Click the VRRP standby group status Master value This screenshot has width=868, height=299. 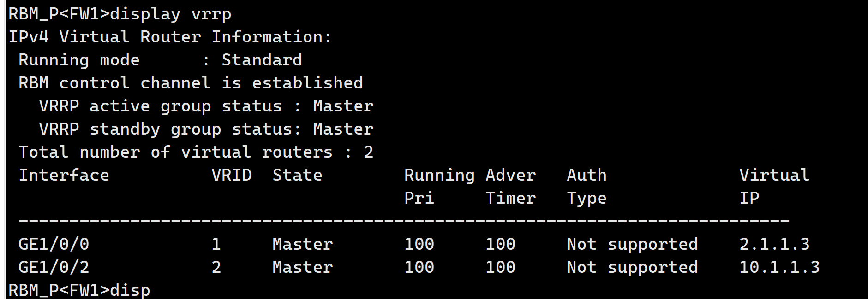343,129
